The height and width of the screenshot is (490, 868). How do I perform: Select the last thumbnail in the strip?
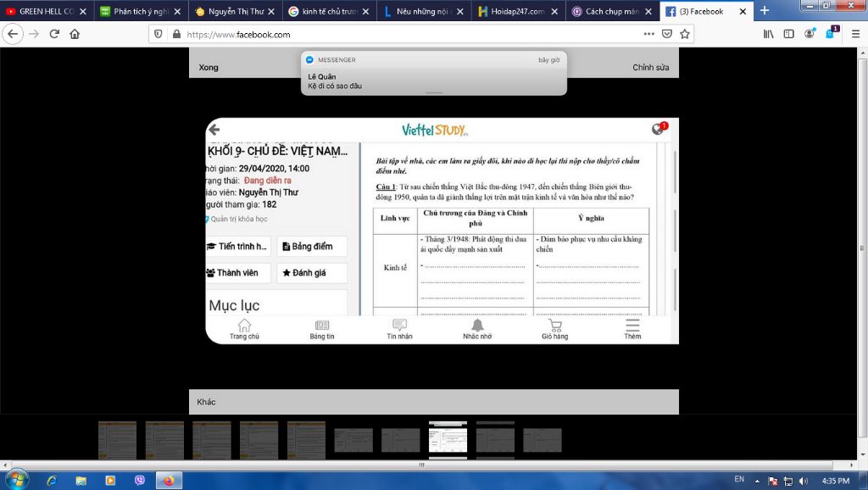(542, 440)
